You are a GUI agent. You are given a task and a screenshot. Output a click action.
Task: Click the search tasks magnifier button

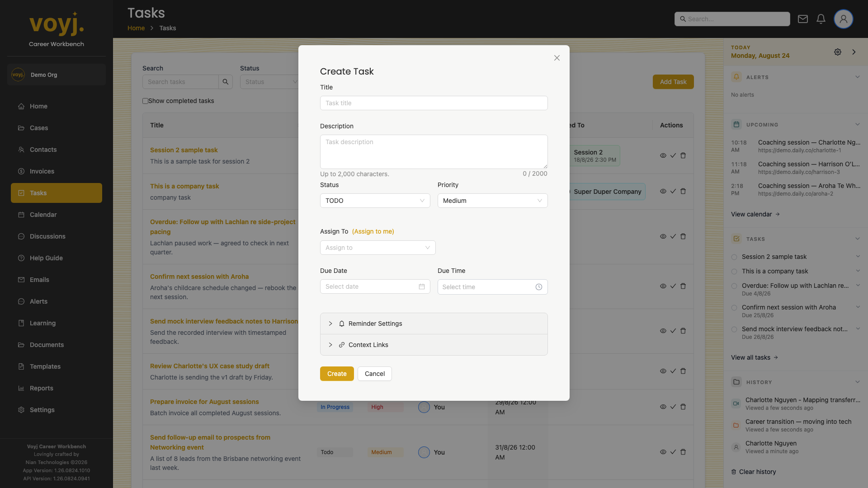point(226,82)
